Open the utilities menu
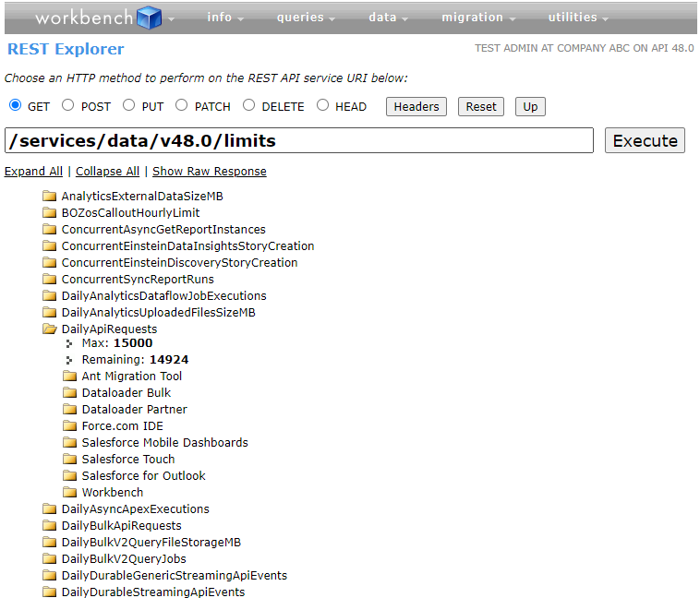This screenshot has width=700, height=598. [x=578, y=18]
